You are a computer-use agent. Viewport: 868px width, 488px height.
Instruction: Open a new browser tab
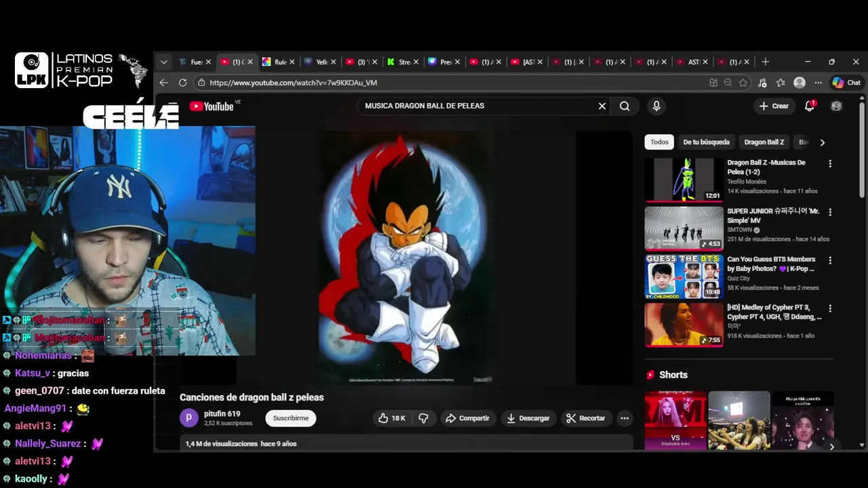[765, 62]
